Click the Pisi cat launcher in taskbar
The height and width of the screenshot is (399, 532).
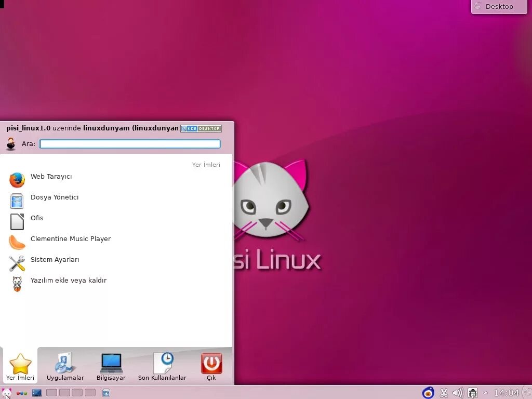pos(6,393)
